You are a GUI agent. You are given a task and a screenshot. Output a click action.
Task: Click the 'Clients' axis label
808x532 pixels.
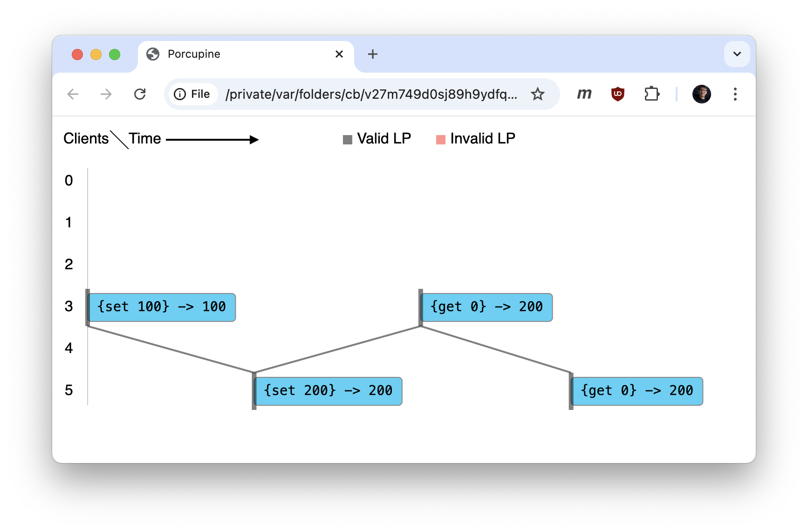(x=86, y=138)
